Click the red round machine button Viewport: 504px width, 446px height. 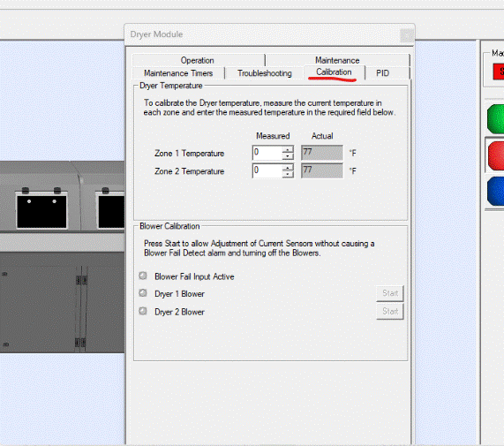[x=496, y=156]
